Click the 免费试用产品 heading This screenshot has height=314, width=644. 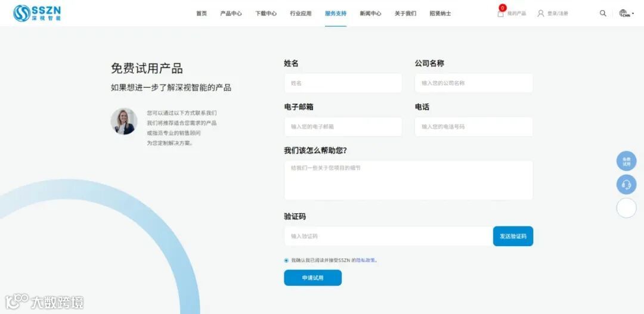pos(147,69)
